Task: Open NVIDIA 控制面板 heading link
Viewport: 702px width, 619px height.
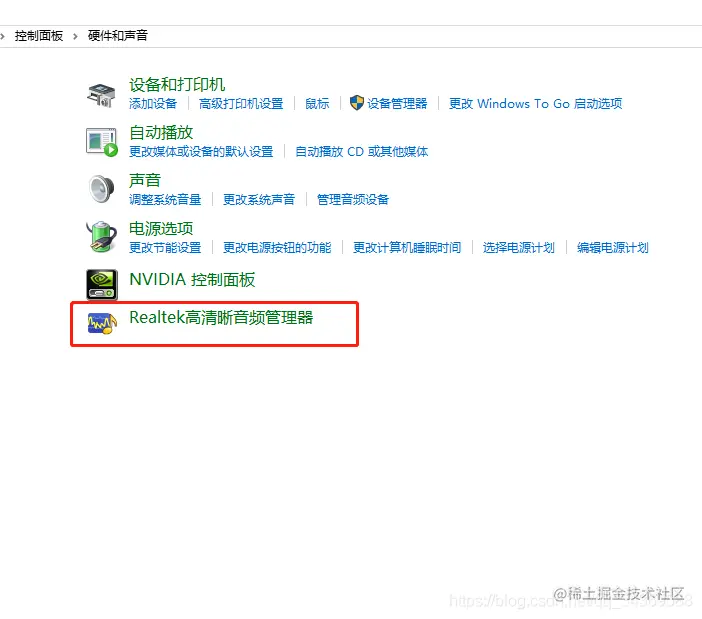Action: tap(192, 280)
